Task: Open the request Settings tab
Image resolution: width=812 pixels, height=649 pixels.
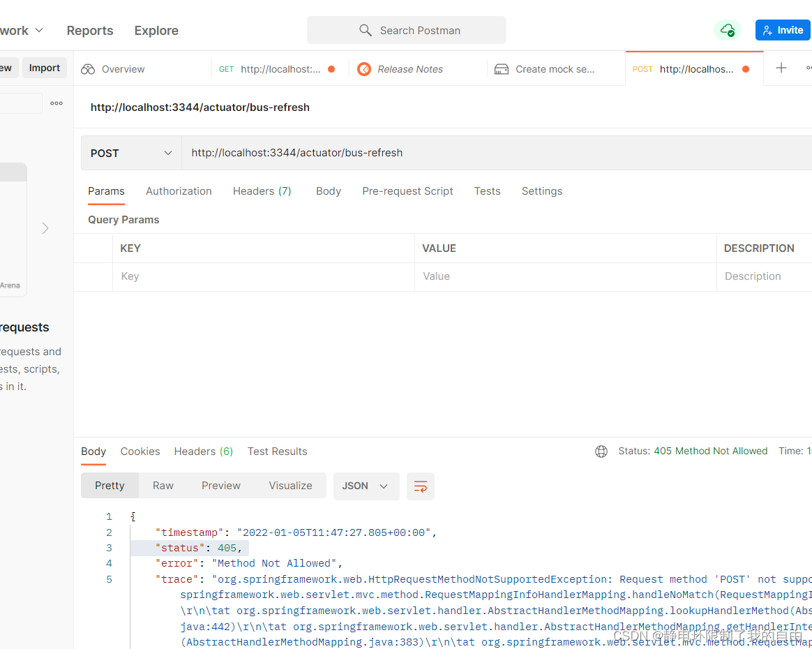Action: (541, 191)
